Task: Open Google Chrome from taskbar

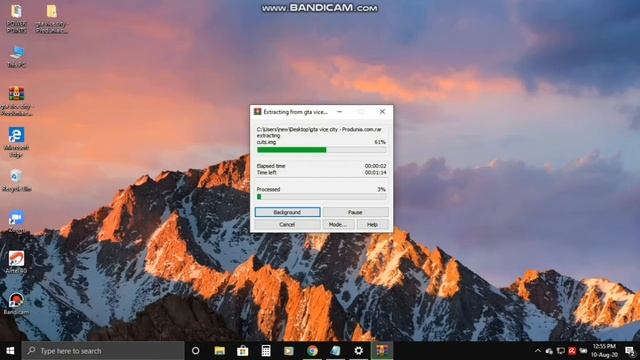Action: [312, 351]
